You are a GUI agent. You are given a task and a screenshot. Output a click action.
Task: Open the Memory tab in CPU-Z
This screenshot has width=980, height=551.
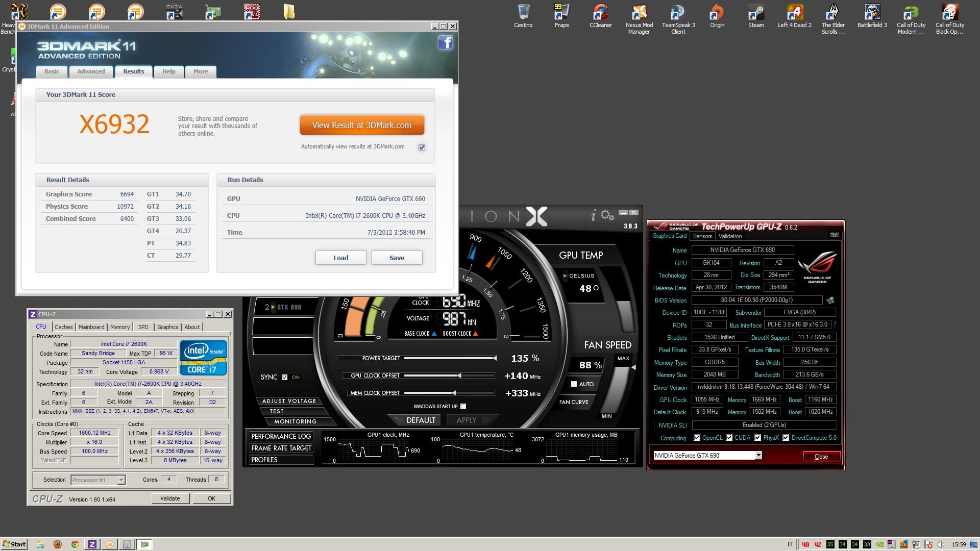point(120,327)
